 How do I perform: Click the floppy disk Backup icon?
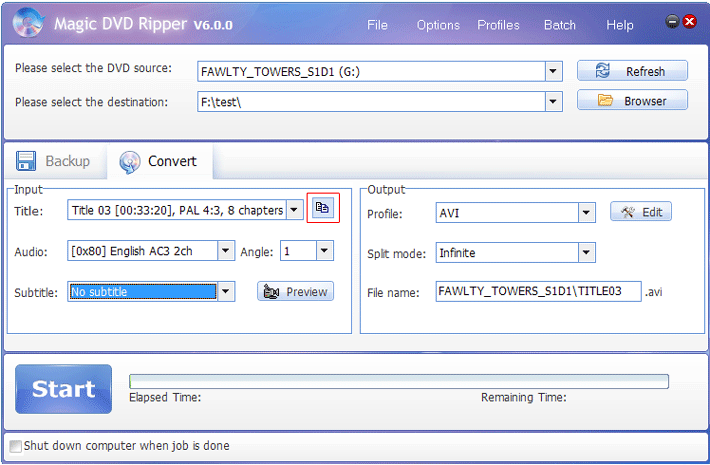26,161
